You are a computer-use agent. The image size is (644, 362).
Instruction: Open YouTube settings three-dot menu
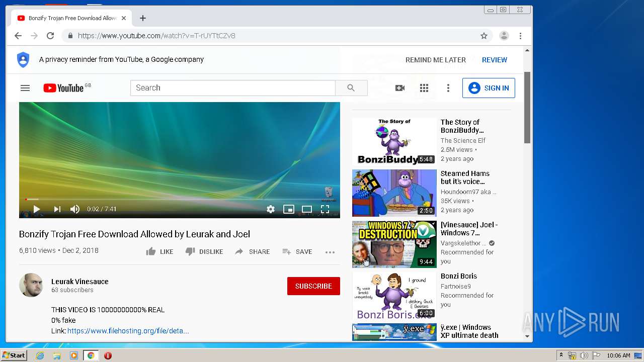point(448,88)
